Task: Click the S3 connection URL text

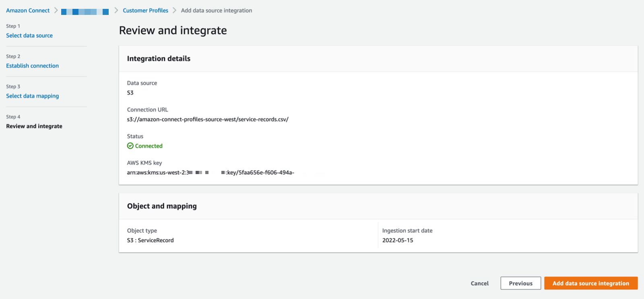Action: click(x=208, y=119)
